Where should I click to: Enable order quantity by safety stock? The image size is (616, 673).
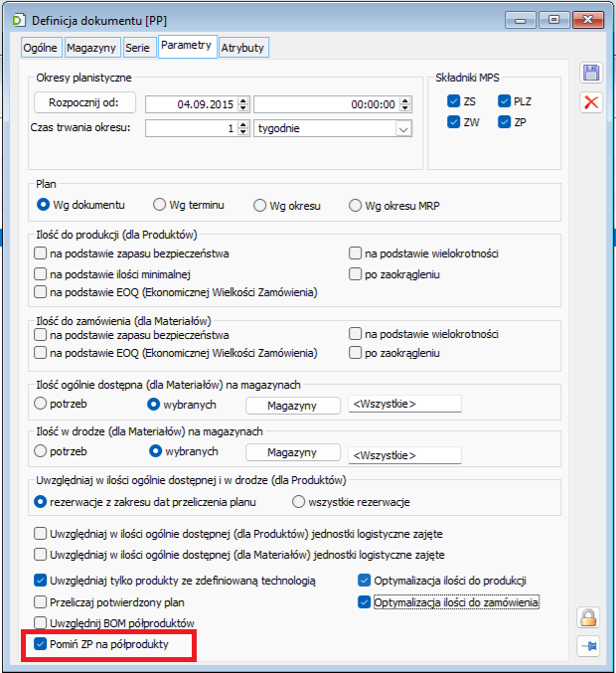41,334
